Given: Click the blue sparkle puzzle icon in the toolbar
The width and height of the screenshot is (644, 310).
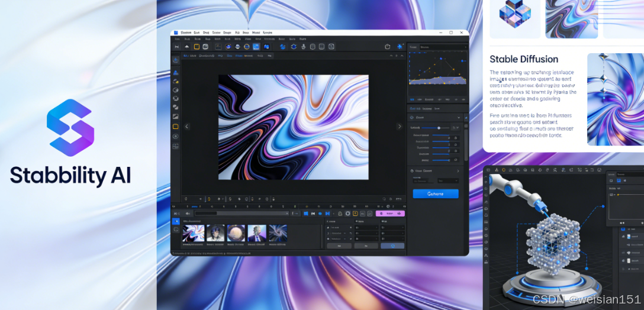Looking at the screenshot, I should pyautogui.click(x=400, y=46).
